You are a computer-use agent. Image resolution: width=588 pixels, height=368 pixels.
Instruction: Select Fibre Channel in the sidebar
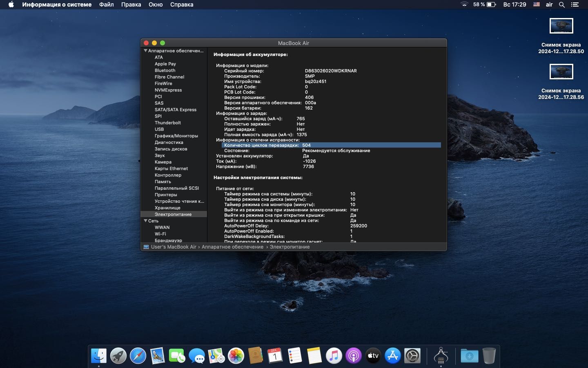pos(169,77)
